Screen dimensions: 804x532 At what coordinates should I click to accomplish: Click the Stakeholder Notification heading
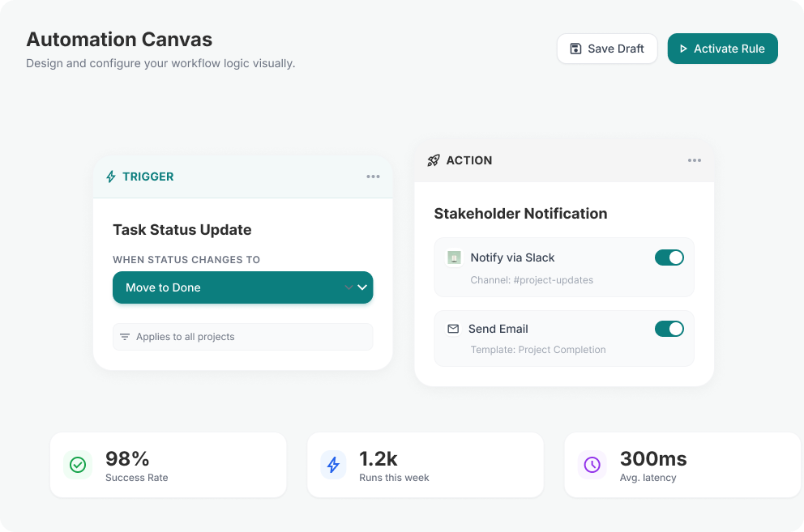click(x=520, y=213)
